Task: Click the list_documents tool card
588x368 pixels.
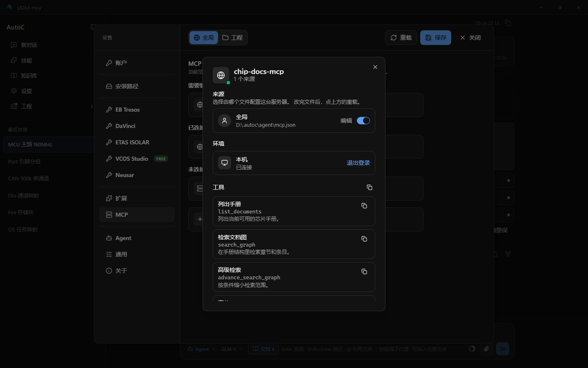Action: 294,211
